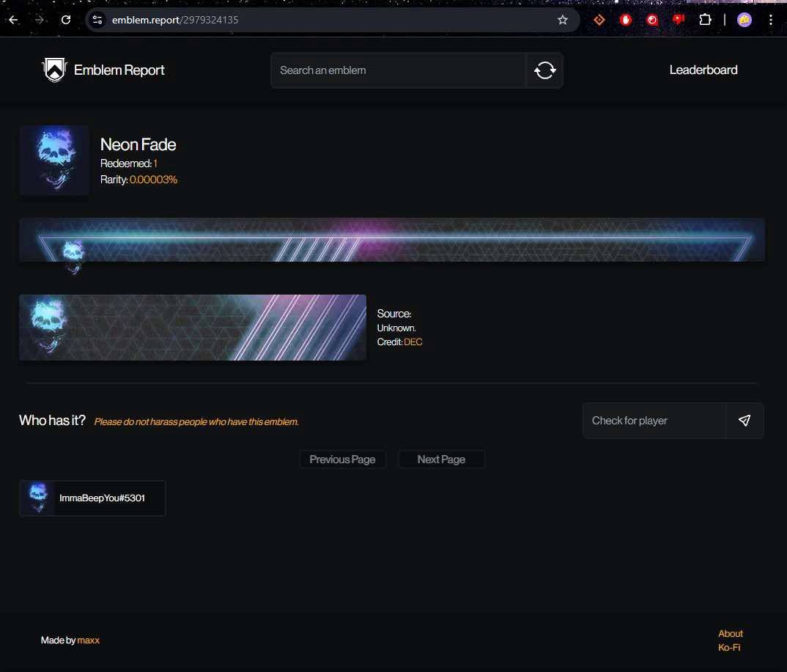Click the do not harass warning text

[x=196, y=421]
